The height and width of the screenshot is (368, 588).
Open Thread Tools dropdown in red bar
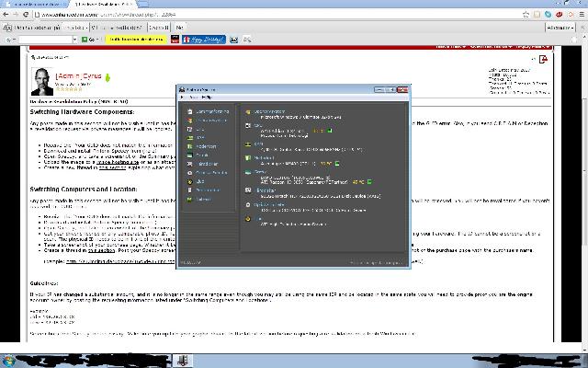pyautogui.click(x=450, y=47)
